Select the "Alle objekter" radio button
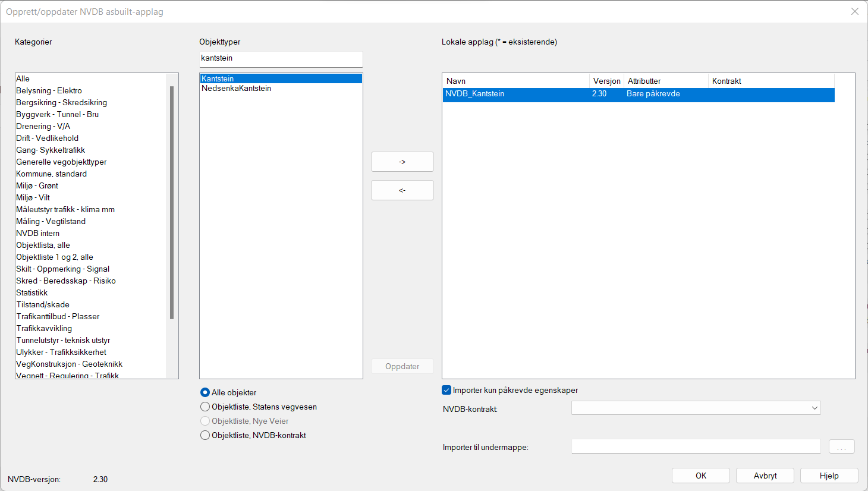868x491 pixels. click(205, 392)
